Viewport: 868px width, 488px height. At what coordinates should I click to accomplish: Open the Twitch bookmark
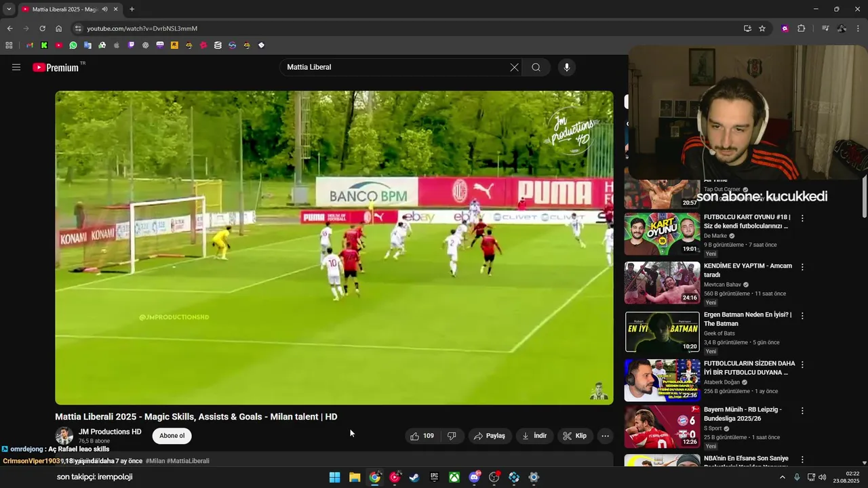[131, 45]
